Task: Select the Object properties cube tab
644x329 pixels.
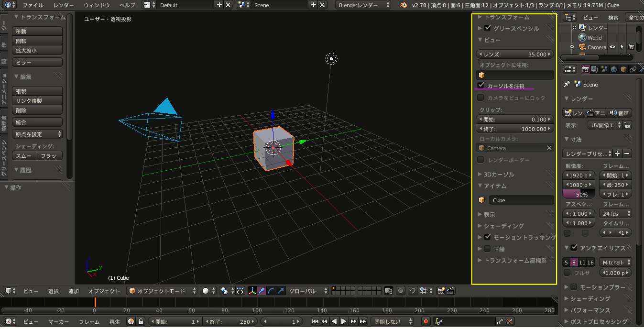Action: [623, 69]
